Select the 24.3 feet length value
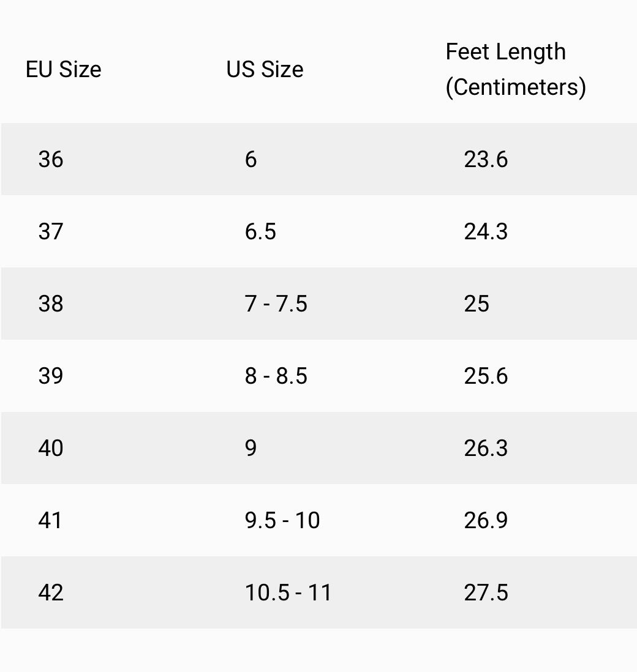637x672 pixels. 486,231
